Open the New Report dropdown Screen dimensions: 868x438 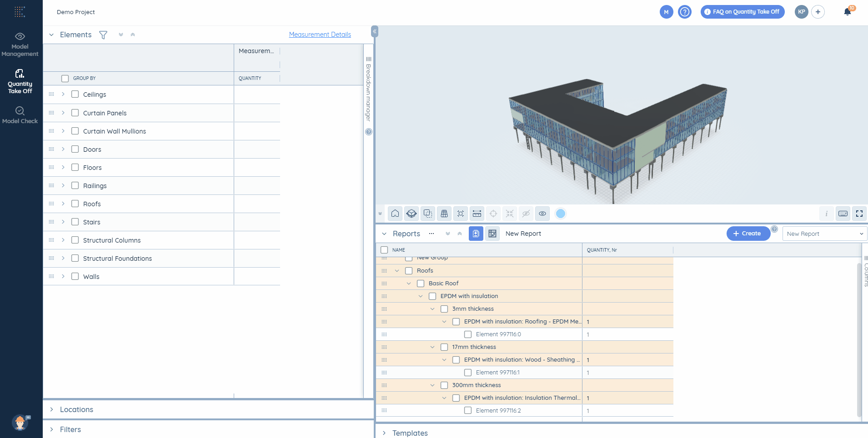pyautogui.click(x=825, y=234)
